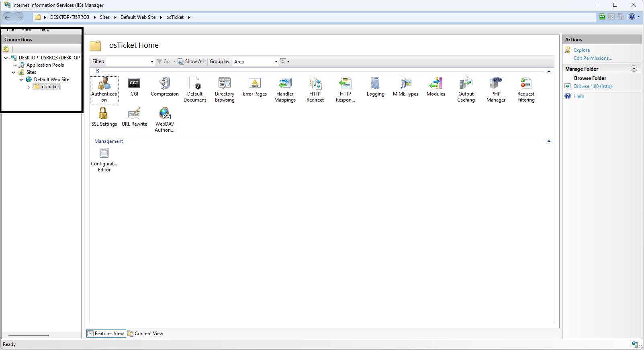Expand the osTicket tree node
This screenshot has height=350, width=644.
pyautogui.click(x=29, y=87)
